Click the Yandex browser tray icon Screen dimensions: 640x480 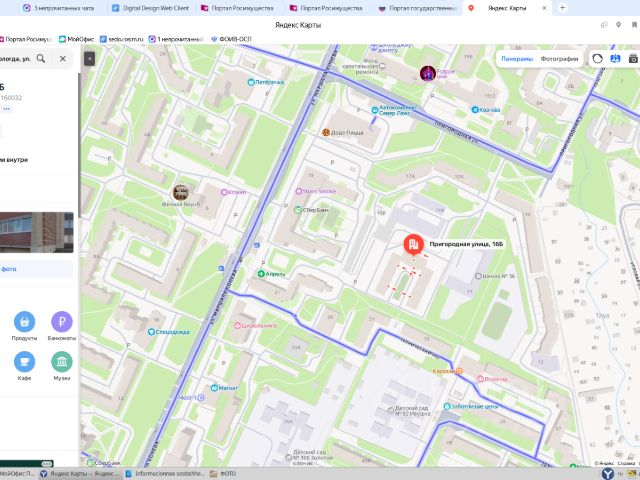608,474
